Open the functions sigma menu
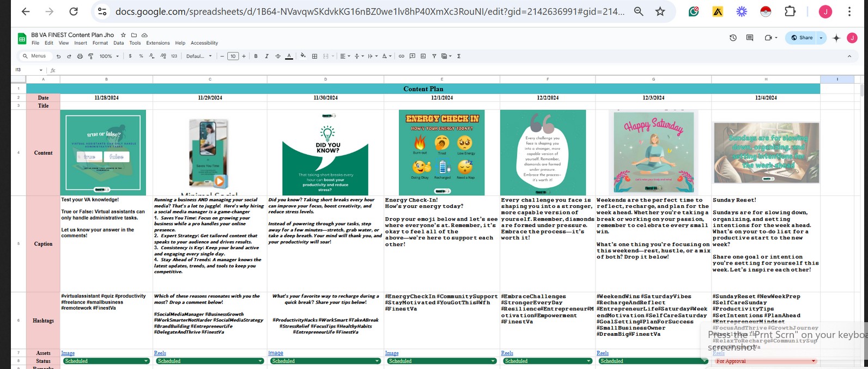868x369 pixels. tap(459, 56)
